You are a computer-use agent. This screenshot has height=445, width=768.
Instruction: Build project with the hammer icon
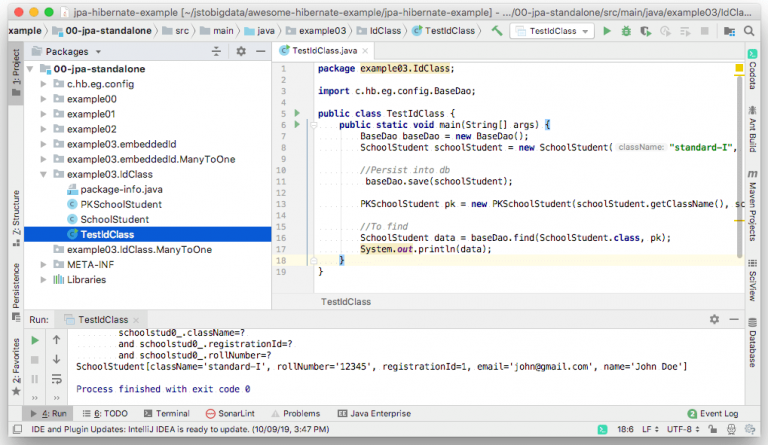(497, 31)
